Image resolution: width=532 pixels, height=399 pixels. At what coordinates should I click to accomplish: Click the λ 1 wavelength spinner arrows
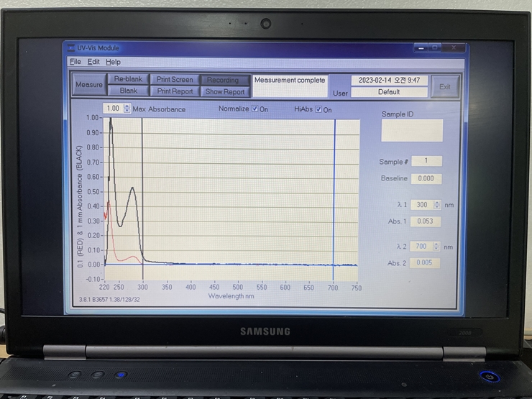tap(437, 205)
